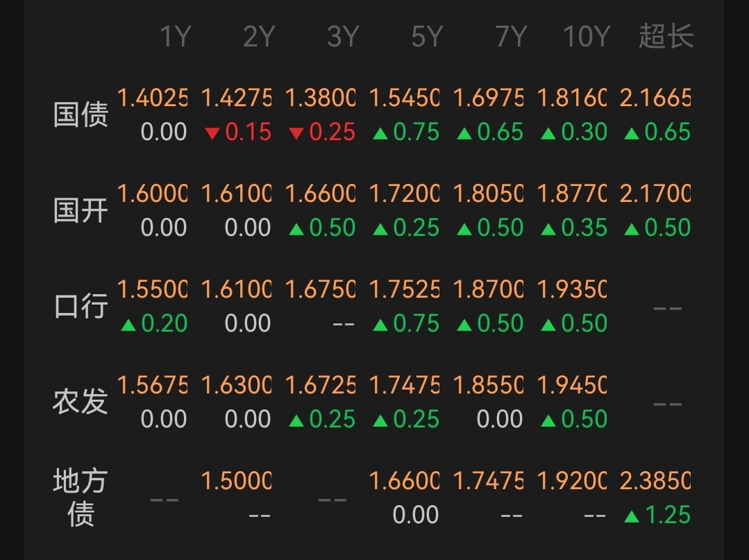This screenshot has width=749, height=560.
Task: Select the 1Y maturity column header
Action: (174, 37)
